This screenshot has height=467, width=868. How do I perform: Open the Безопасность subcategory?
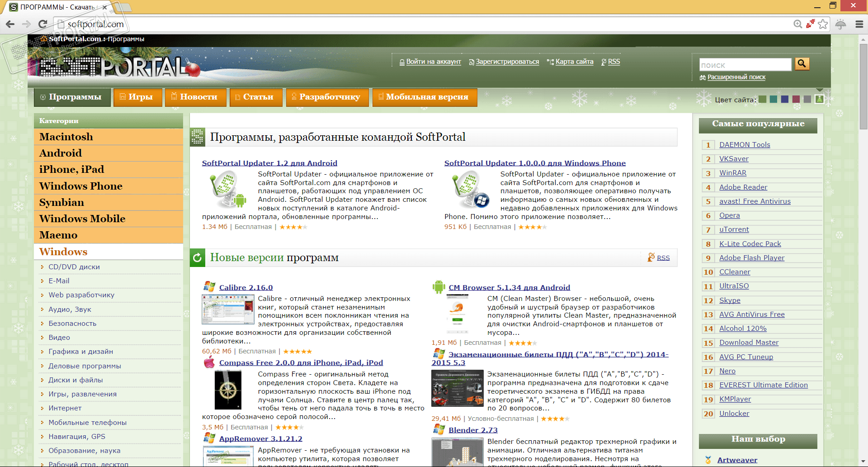click(x=72, y=324)
